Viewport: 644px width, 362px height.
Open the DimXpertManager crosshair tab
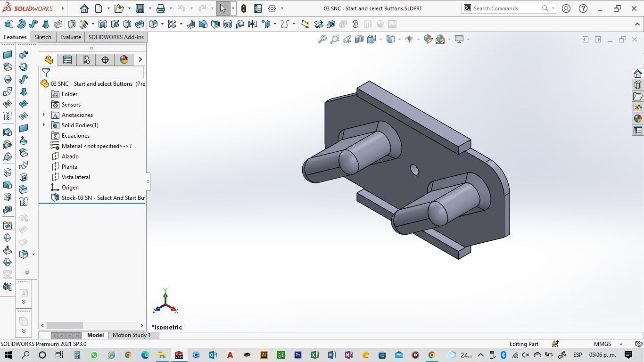[x=105, y=59]
